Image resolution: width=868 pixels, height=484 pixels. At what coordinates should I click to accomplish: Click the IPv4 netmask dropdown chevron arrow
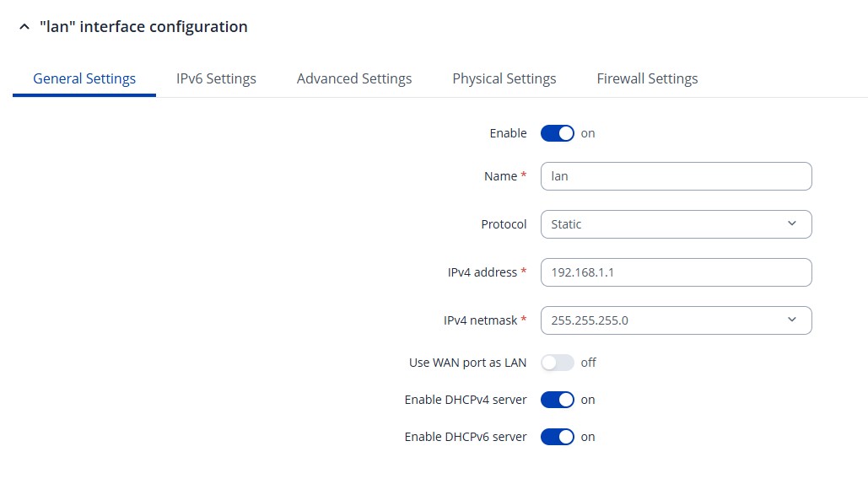coord(791,320)
